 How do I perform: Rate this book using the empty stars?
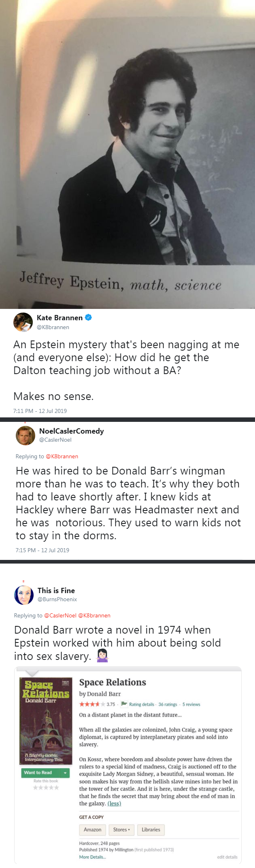pos(46,787)
